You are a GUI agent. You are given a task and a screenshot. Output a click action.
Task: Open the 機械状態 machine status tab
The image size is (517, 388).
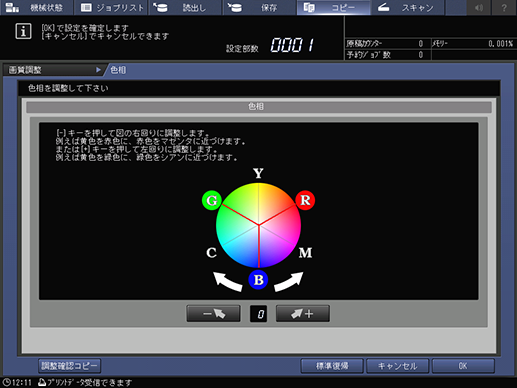[x=36, y=7]
